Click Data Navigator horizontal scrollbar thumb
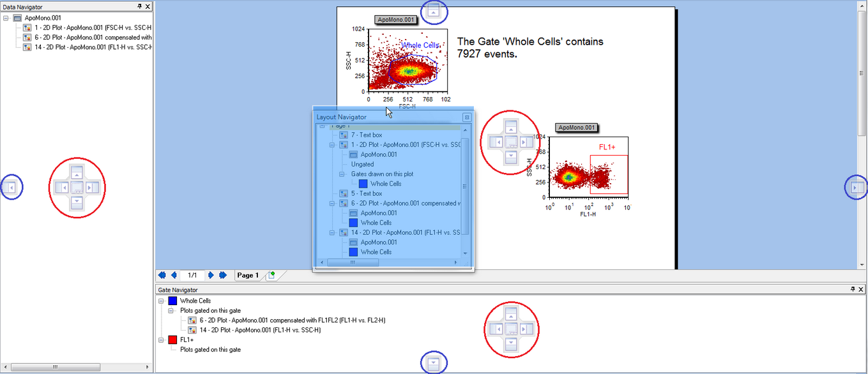Viewport: 868px width, 374px height. pos(55,367)
